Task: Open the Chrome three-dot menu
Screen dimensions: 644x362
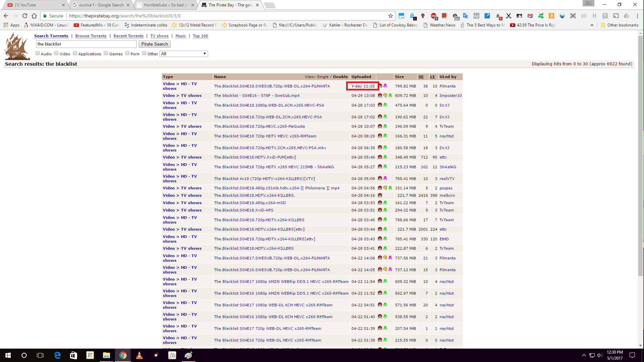Action: point(637,16)
